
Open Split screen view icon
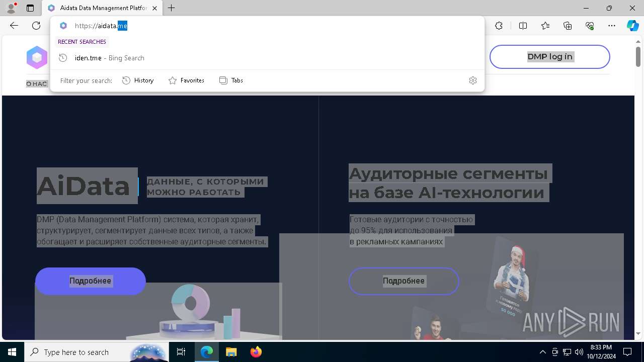(523, 26)
